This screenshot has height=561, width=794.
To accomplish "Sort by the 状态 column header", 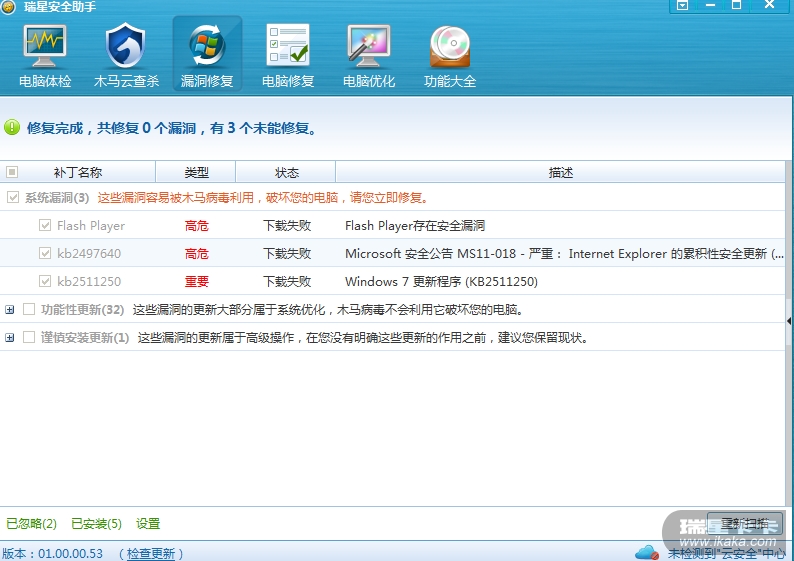I will click(x=286, y=172).
